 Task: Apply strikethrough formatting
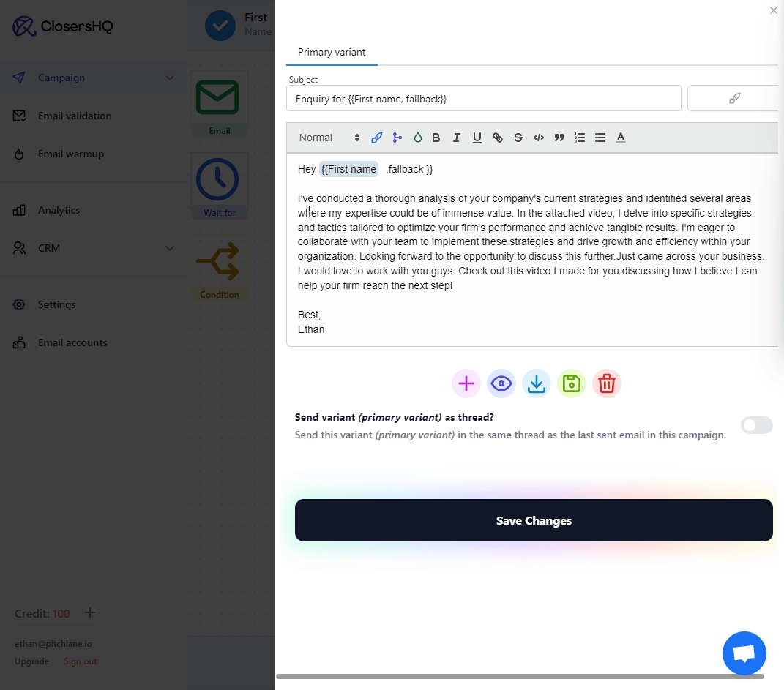(518, 138)
